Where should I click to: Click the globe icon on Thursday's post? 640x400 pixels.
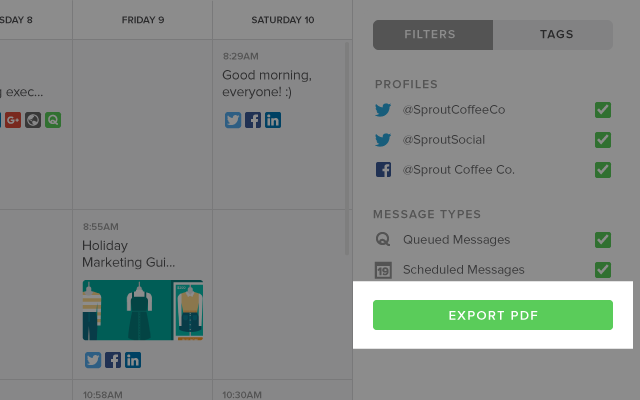(33, 120)
